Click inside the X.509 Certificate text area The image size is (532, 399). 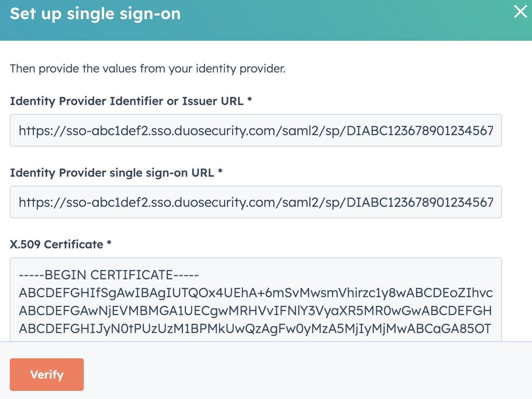[255, 301]
